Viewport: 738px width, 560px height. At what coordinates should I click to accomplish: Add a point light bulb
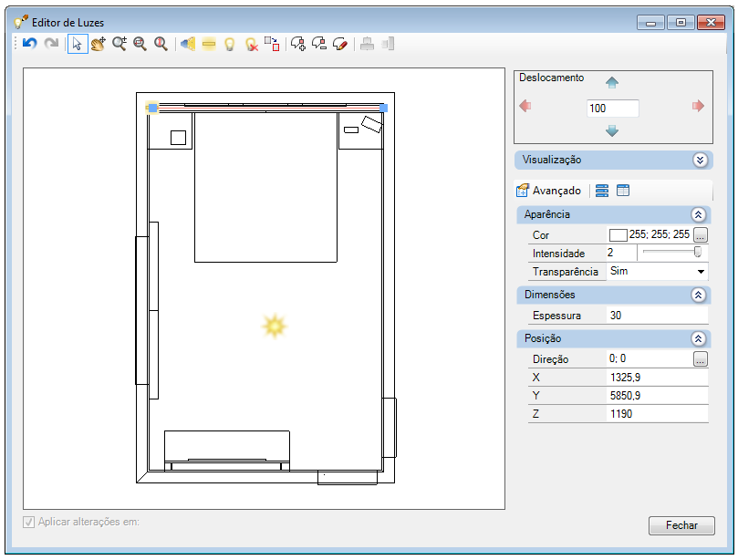pos(229,45)
